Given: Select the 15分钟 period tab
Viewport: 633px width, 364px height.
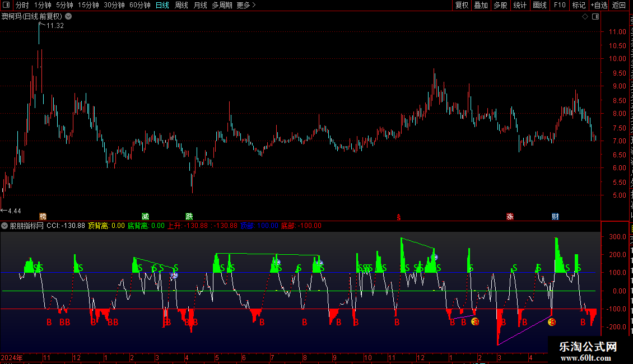Looking at the screenshot, I should tap(88, 5).
